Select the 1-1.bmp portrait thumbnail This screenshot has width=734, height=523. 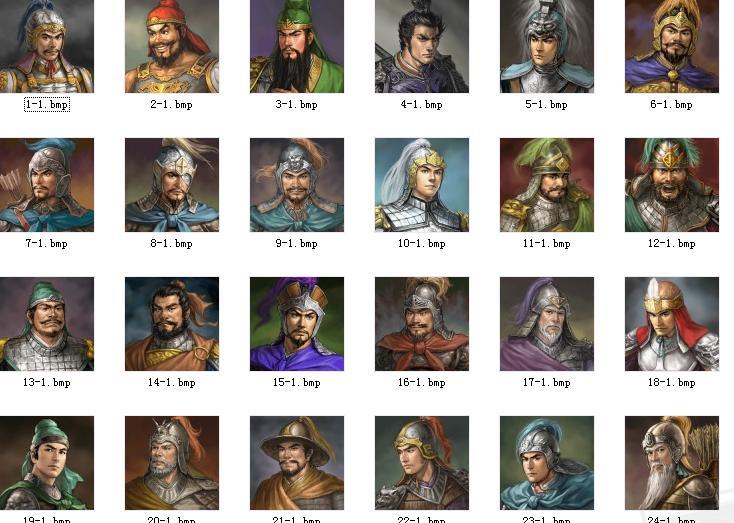[x=46, y=46]
